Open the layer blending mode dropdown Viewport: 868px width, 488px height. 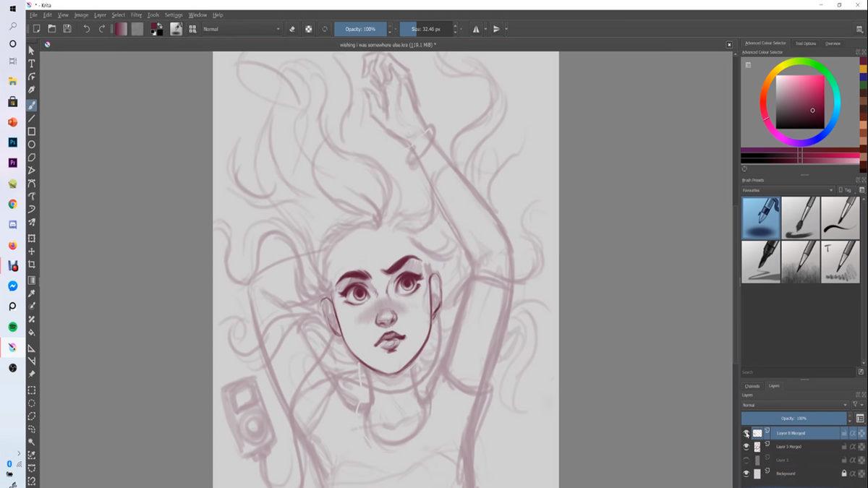793,405
